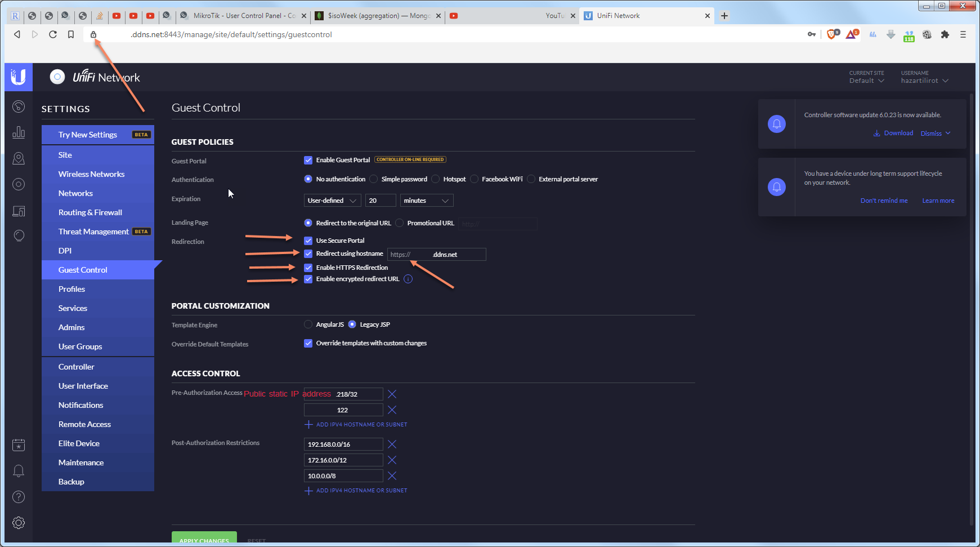Toggle the Redirect using hostname checkbox
The image size is (980, 547).
(308, 254)
